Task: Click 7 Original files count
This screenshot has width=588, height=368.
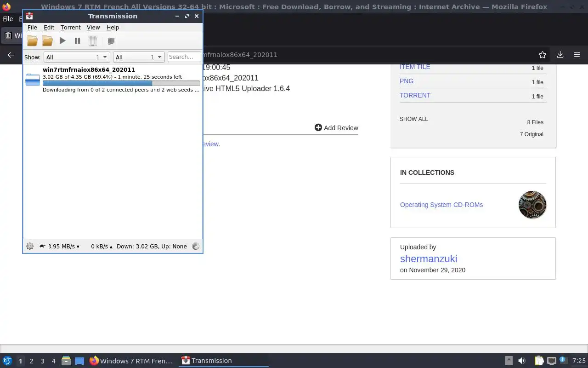Action: point(531,134)
